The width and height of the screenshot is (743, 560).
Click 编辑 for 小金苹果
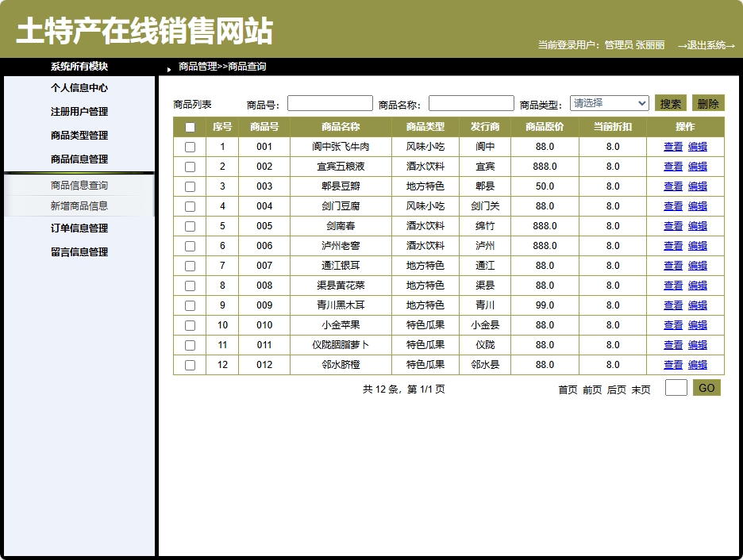(x=698, y=325)
